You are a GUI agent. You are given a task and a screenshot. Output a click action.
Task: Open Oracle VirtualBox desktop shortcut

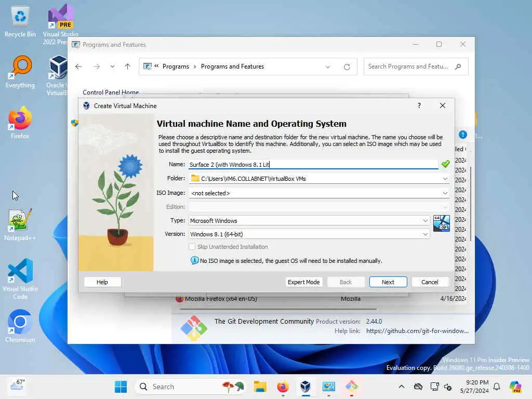click(x=58, y=75)
